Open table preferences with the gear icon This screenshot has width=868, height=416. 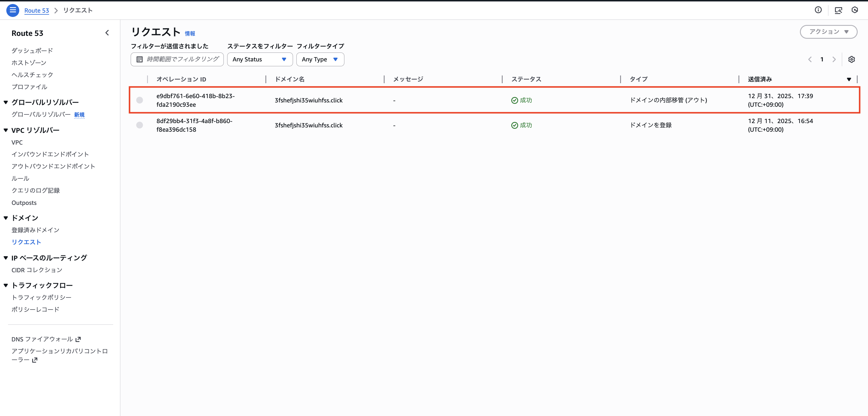click(852, 59)
